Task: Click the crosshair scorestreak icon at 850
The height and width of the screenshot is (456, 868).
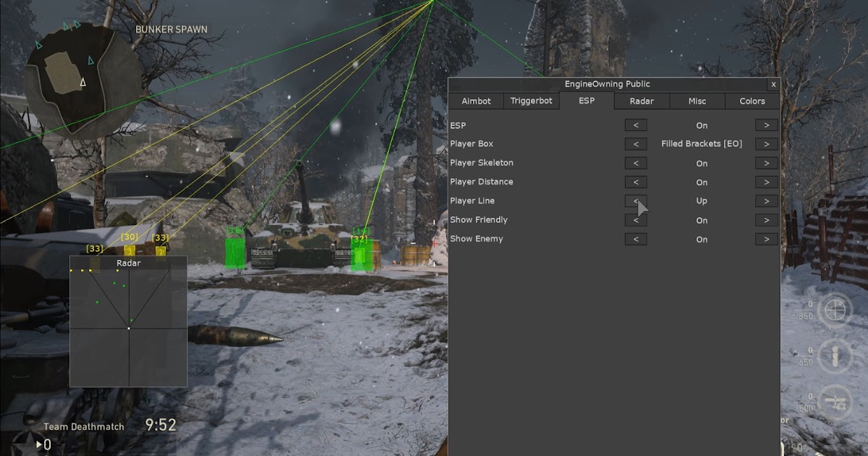Action: tap(835, 311)
